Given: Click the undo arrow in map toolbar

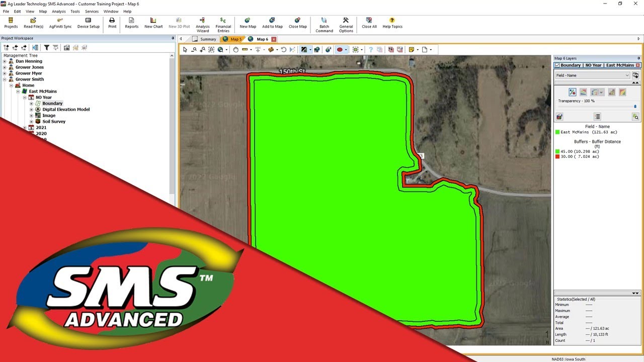Looking at the screenshot, I should (x=284, y=49).
